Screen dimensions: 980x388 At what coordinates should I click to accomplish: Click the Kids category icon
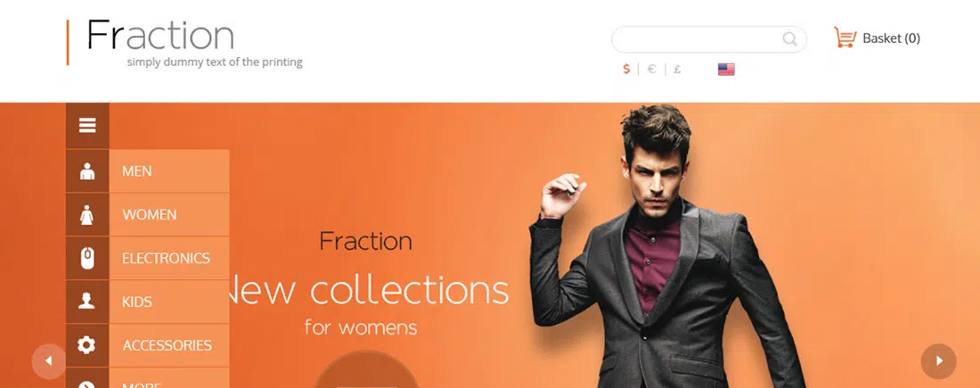click(87, 301)
